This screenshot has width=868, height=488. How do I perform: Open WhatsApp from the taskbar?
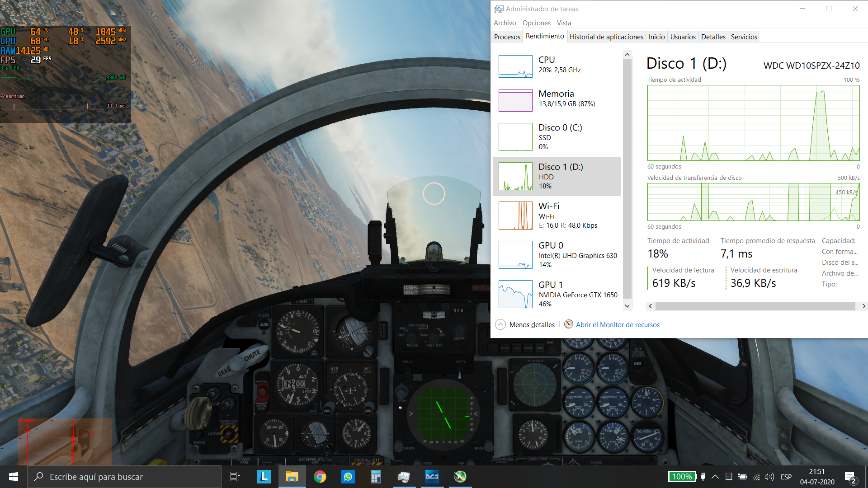pyautogui.click(x=348, y=477)
